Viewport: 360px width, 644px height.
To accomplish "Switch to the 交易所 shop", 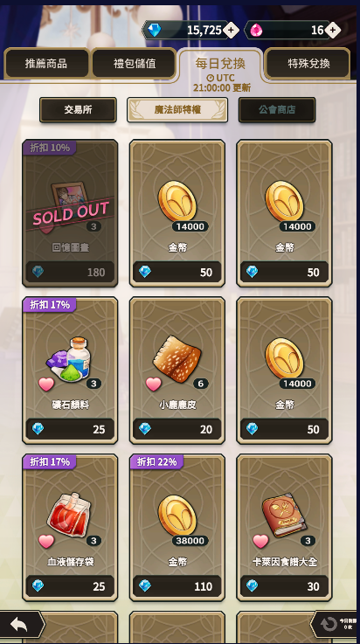I will pyautogui.click(x=78, y=109).
